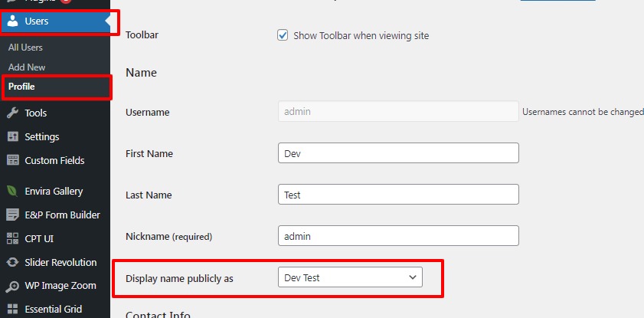Click the Tools wrench icon
Image resolution: width=644 pixels, height=318 pixels.
[x=12, y=113]
